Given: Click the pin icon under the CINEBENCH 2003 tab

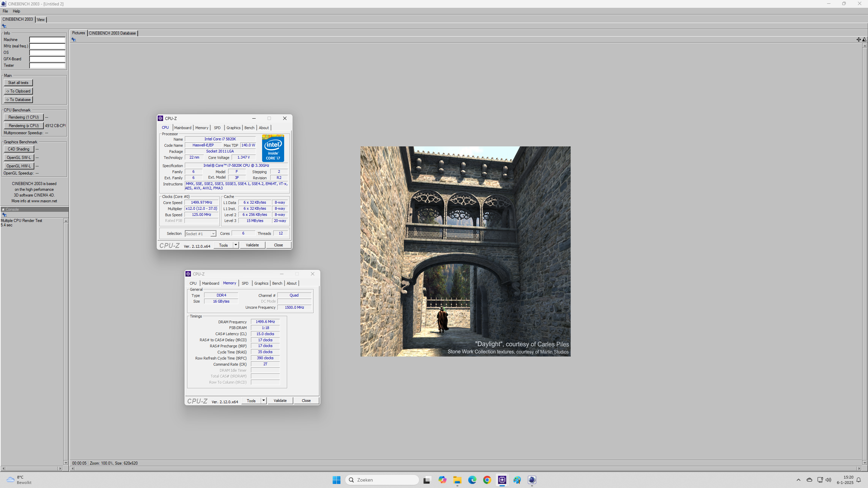Looking at the screenshot, I should (x=4, y=26).
